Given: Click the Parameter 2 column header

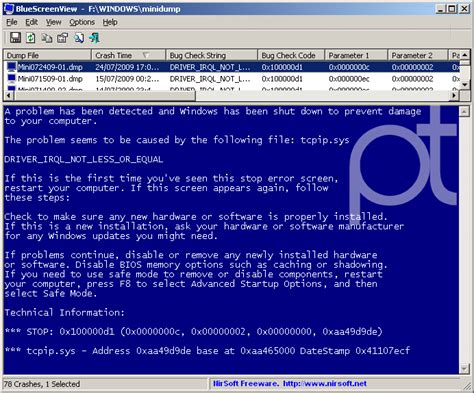Looking at the screenshot, I should (x=418, y=55).
